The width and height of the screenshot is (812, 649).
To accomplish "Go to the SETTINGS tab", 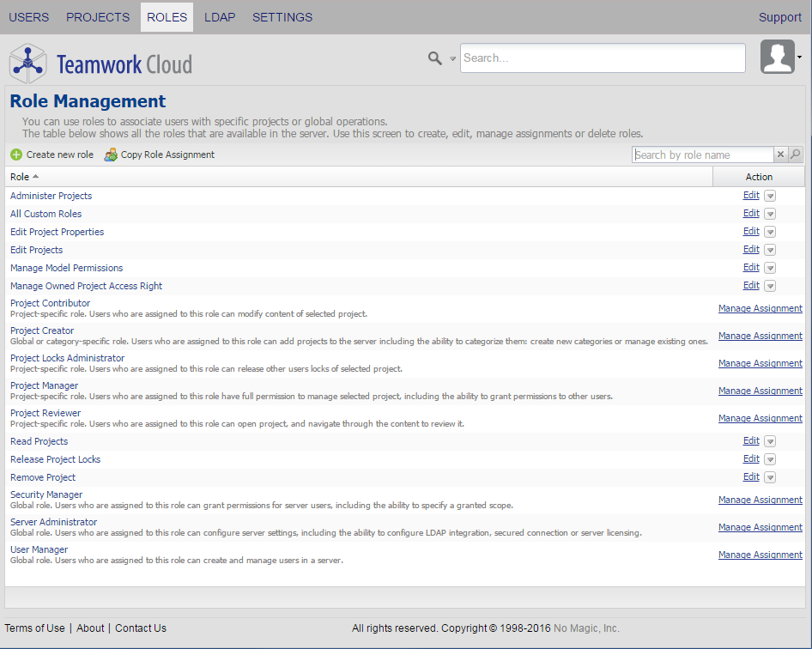I will [x=282, y=17].
